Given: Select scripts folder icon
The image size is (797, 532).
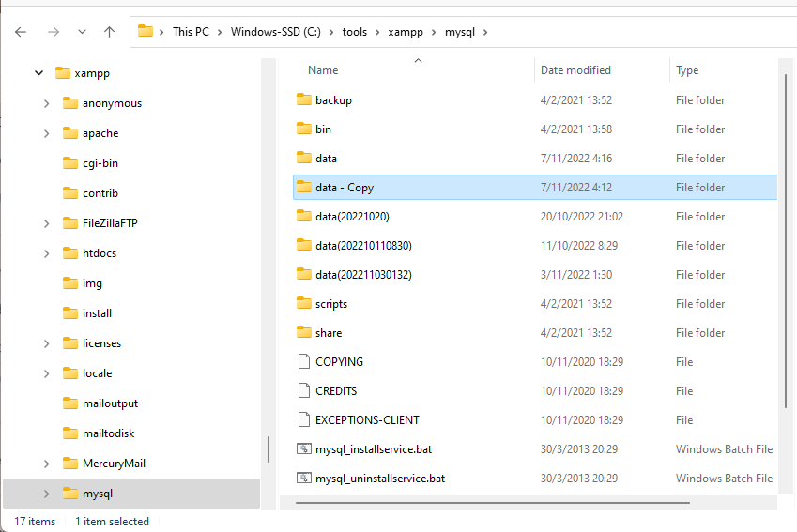Looking at the screenshot, I should pos(304,303).
